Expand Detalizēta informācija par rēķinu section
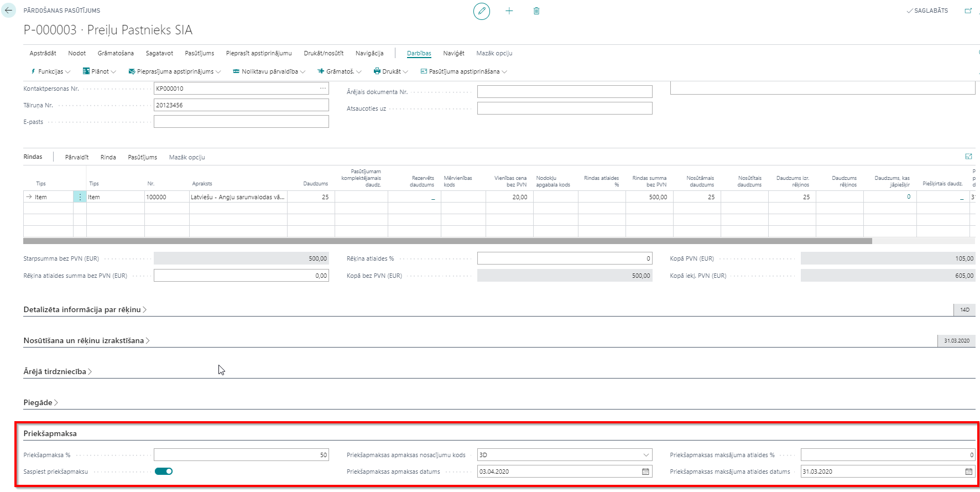 tap(85, 309)
